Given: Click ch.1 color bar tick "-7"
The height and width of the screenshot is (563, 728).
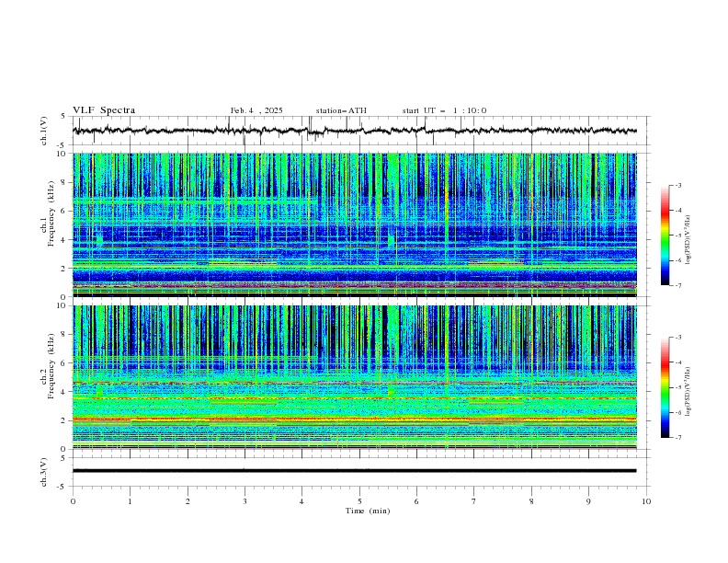Looking at the screenshot, I should 678,285.
